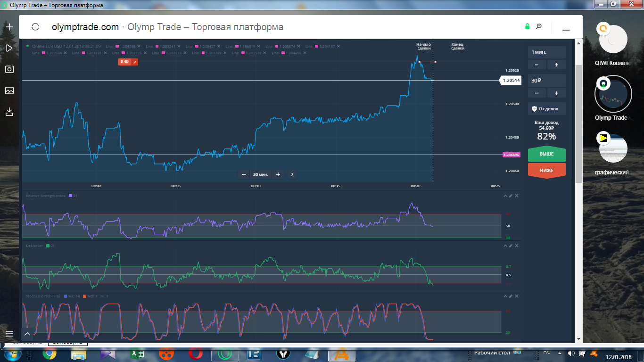Click the plus icon in Opera sidebar
Screen dimensions: 644x362
9,27
